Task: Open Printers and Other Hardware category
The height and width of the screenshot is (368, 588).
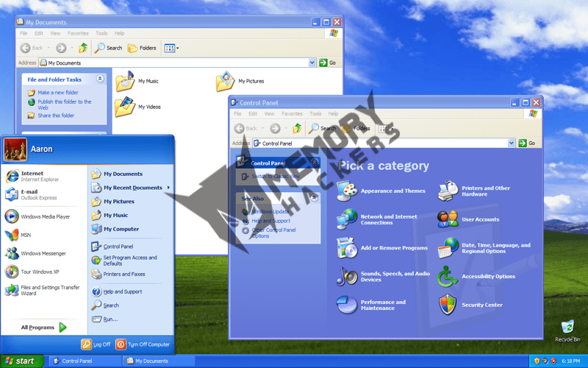Action: tap(474, 191)
